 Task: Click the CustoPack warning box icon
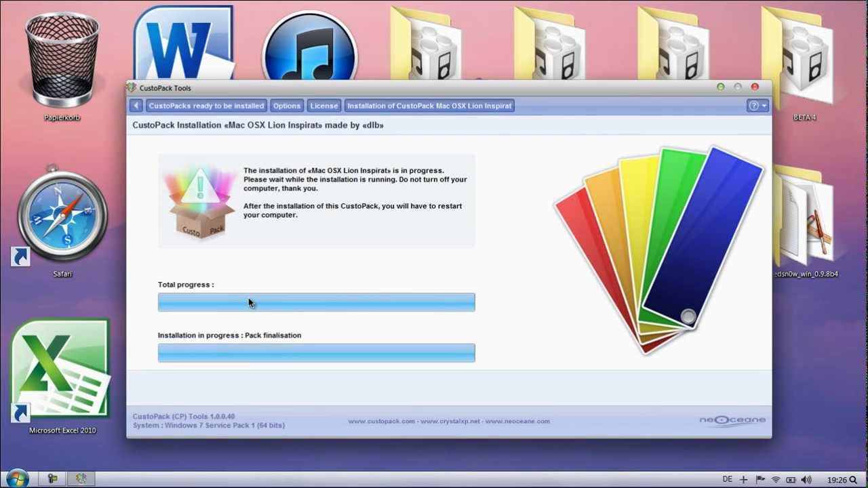point(201,201)
